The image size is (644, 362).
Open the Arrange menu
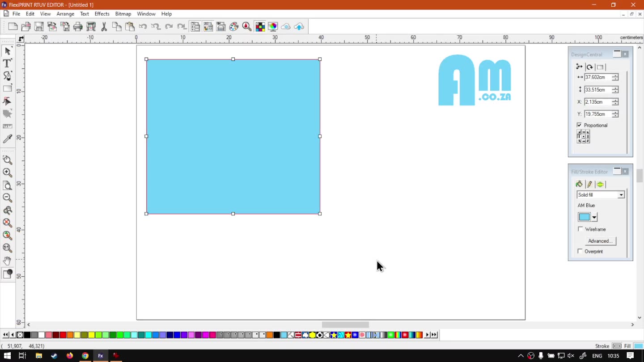pos(65,14)
